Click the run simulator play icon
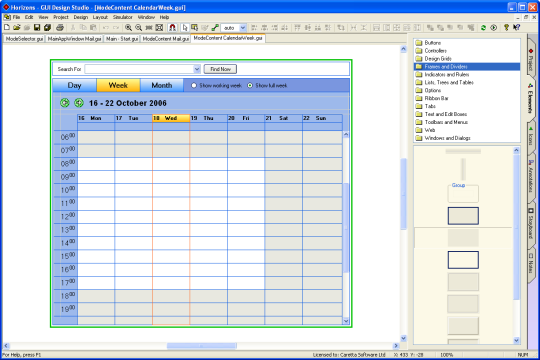The width and height of the screenshot is (540, 360). [494, 28]
